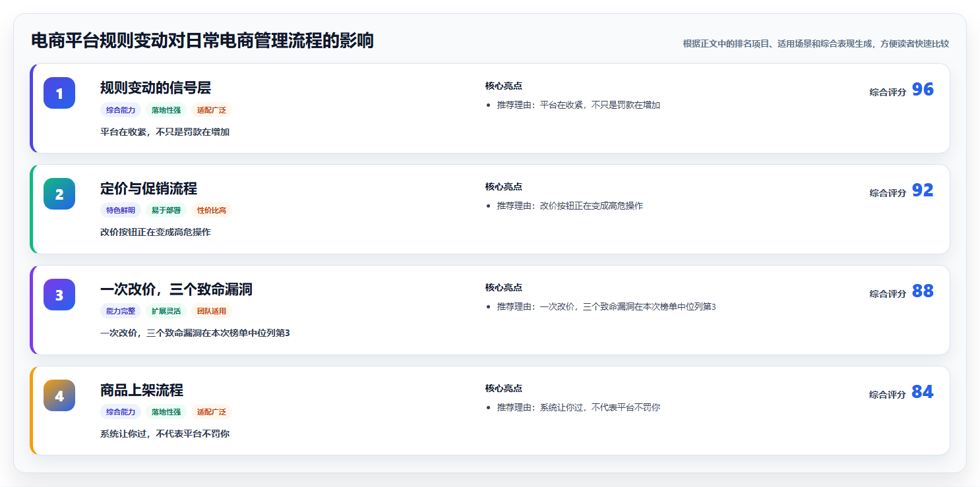Select the 易于部署 tag
Screen dimensions: 980x487
166,211
